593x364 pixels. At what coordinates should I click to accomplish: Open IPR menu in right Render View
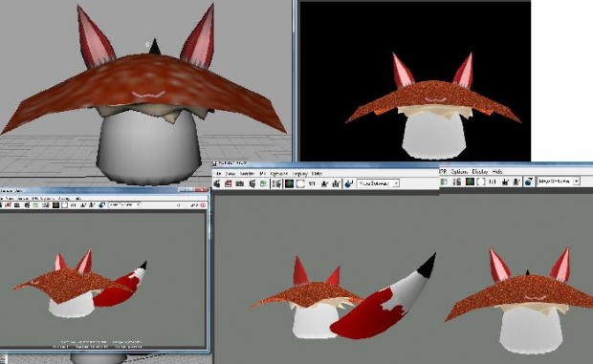tap(444, 171)
